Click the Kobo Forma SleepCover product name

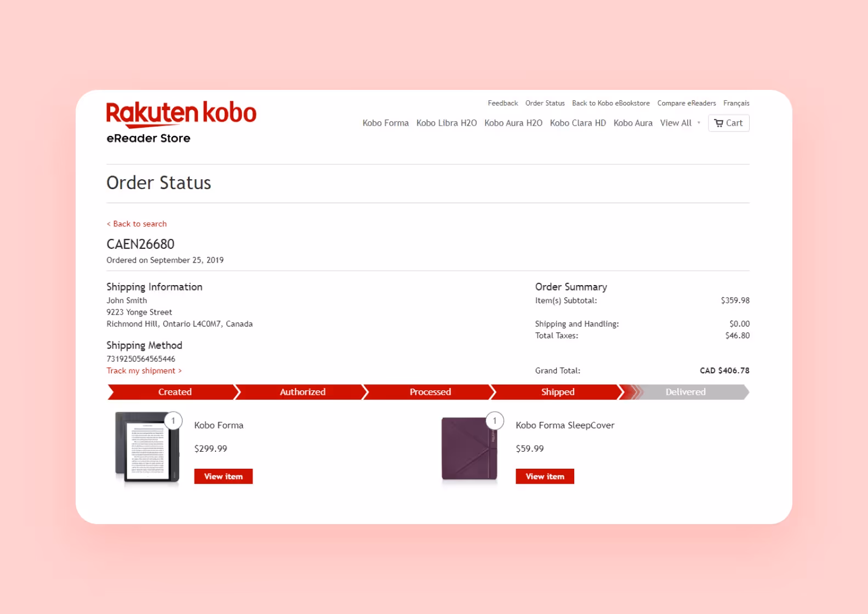(565, 425)
